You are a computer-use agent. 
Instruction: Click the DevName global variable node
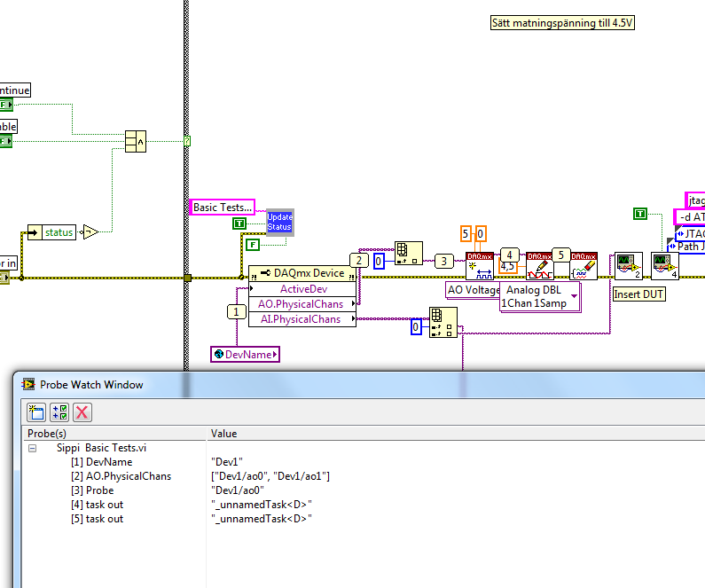(x=245, y=354)
